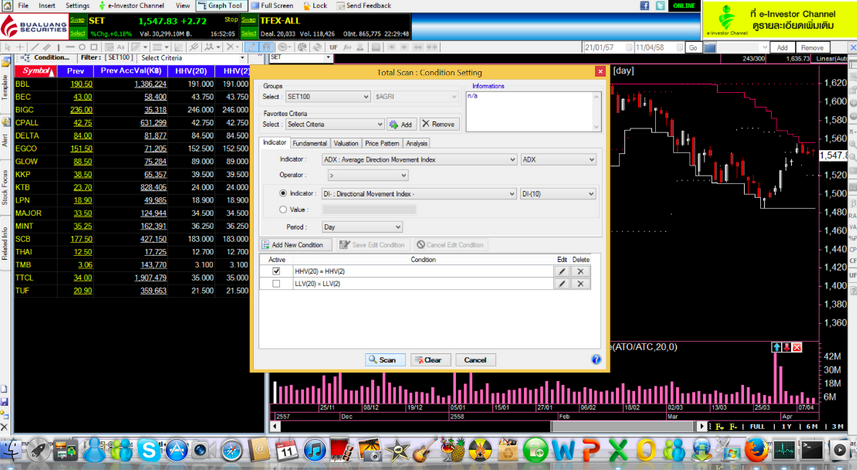Switch to the Valuation tab
This screenshot has width=857, height=470.
click(345, 143)
